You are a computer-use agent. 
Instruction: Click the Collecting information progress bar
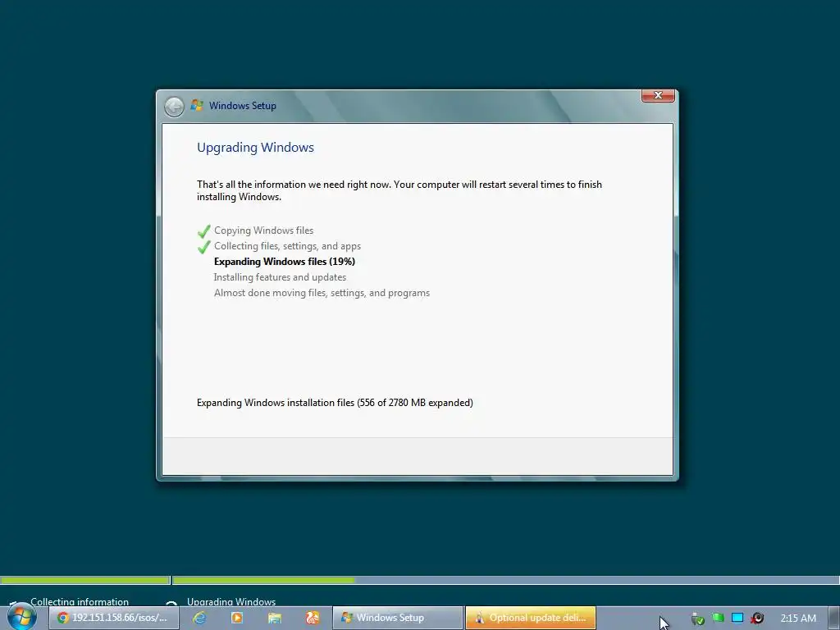pyautogui.click(x=85, y=580)
